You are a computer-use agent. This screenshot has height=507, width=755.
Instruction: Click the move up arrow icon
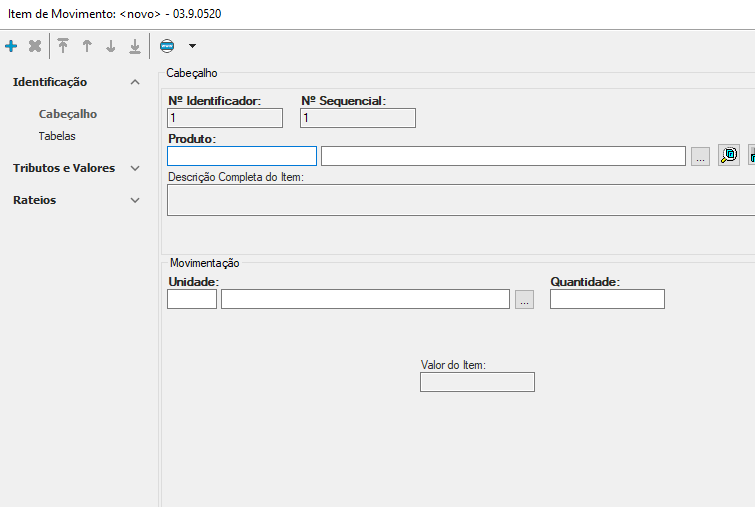point(87,46)
